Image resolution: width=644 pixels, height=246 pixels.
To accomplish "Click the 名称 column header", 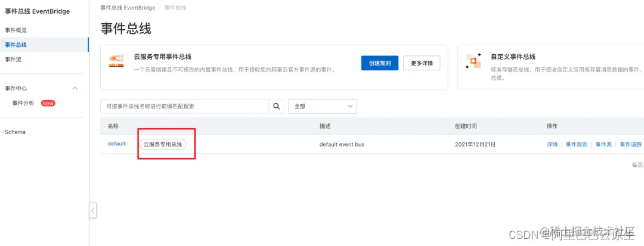I will pyautogui.click(x=113, y=126).
